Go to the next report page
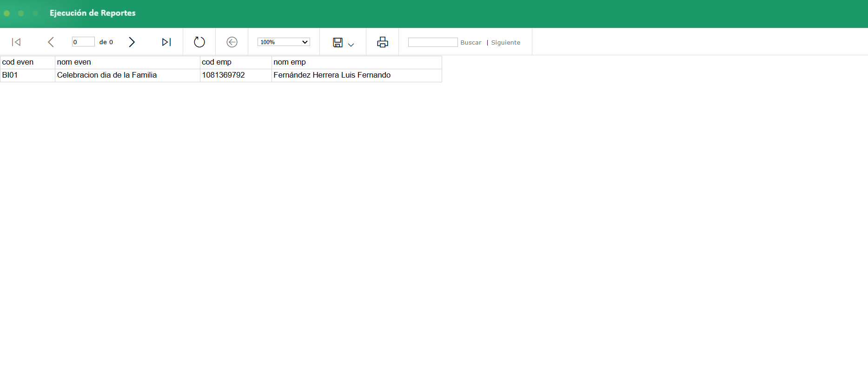Viewport: 868px width, 375px height. click(132, 42)
